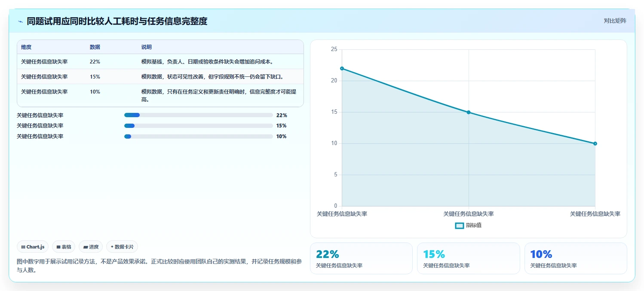Click the 表格 tag
This screenshot has width=644, height=291.
[64, 247]
